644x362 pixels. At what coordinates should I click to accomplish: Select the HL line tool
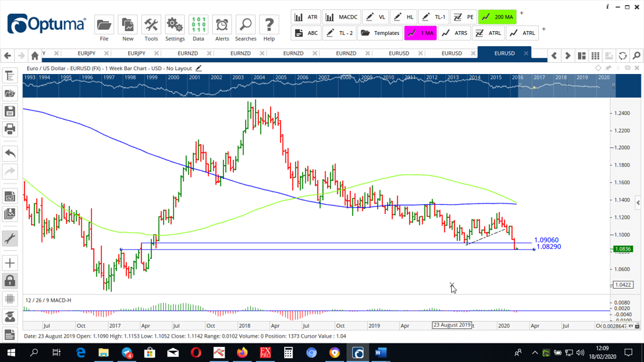404,17
